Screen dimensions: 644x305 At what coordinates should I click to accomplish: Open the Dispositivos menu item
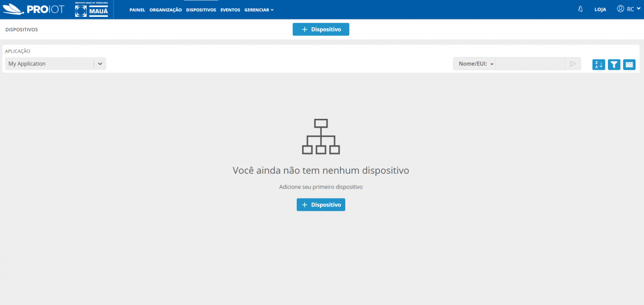coord(201,10)
